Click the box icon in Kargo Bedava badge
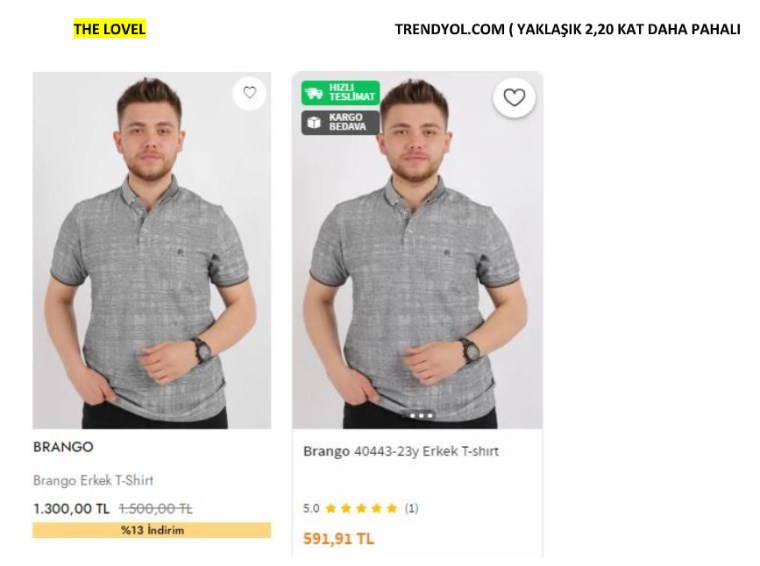760x566 pixels. click(314, 122)
